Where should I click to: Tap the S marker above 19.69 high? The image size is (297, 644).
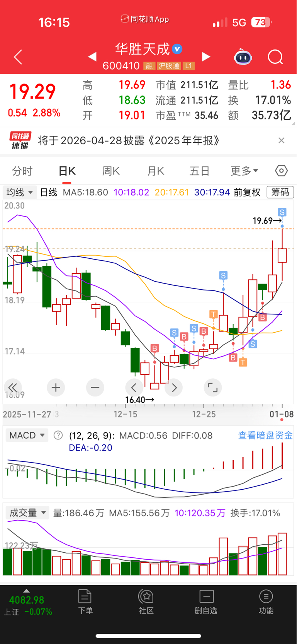coord(282,212)
